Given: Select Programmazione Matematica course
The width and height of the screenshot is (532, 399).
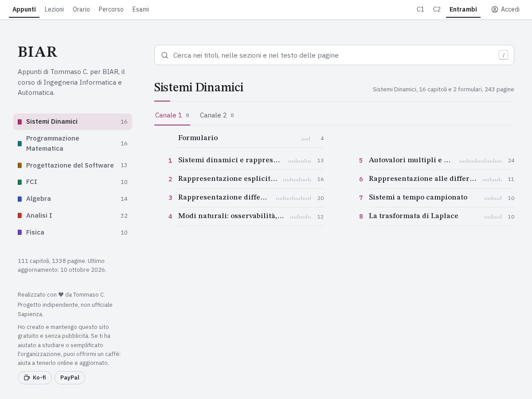Looking at the screenshot, I should (x=73, y=144).
